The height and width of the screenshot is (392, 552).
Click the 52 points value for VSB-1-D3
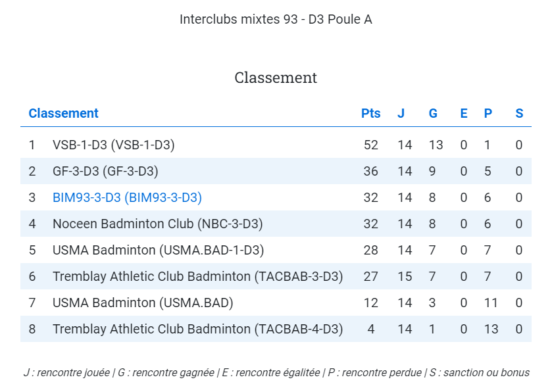click(370, 145)
